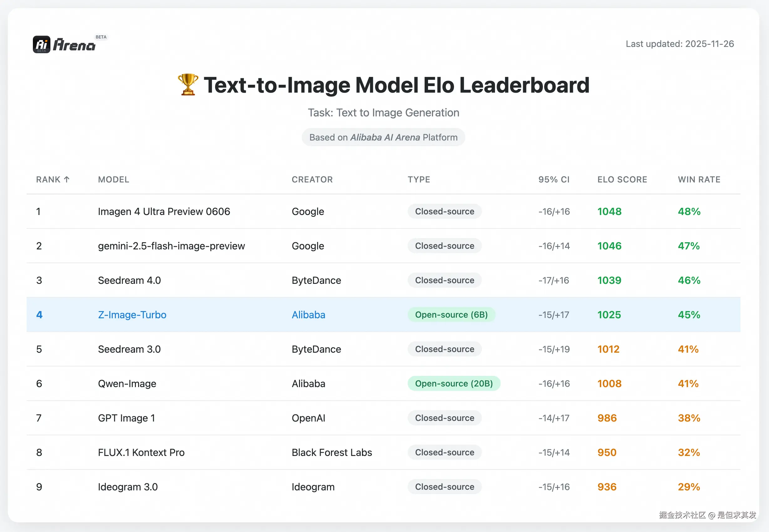Click the MODEL column header
The width and height of the screenshot is (769, 532).
pyautogui.click(x=113, y=179)
